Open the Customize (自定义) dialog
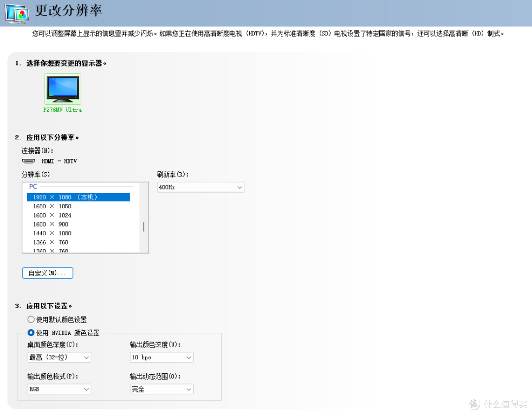 click(x=47, y=273)
